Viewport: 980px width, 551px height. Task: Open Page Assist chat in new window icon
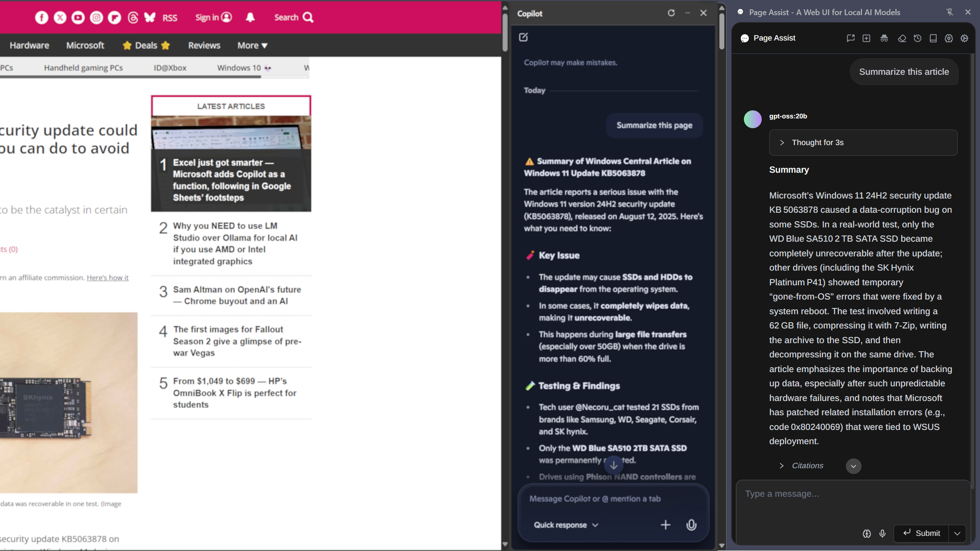(x=850, y=38)
